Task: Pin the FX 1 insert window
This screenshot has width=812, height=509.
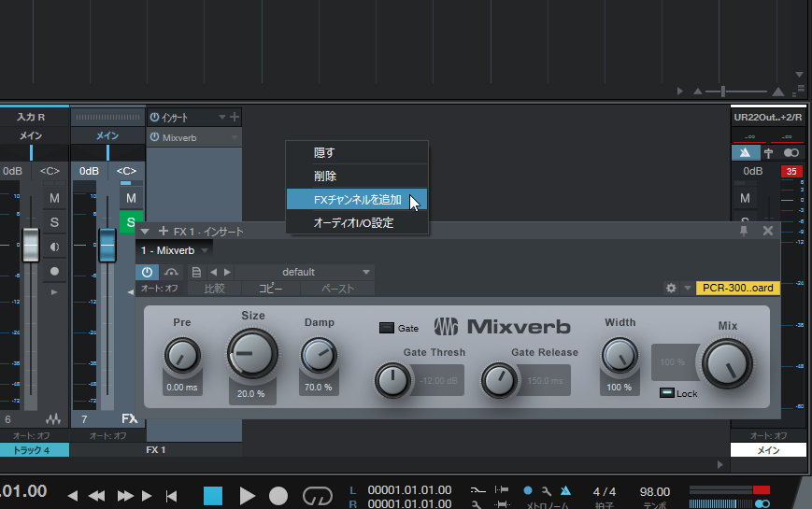Action: coord(744,231)
